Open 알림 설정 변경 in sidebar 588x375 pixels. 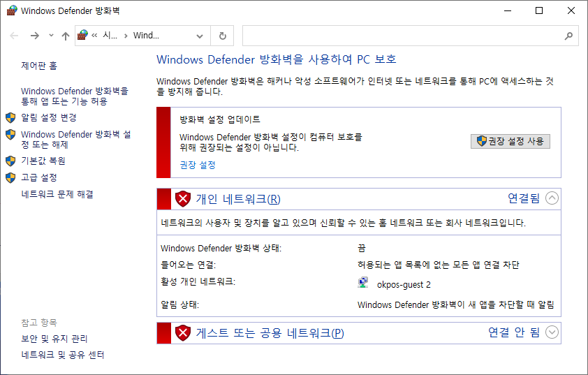[49, 117]
